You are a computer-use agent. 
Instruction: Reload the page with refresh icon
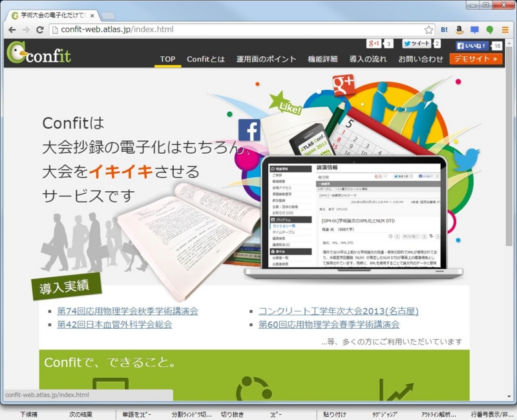click(x=40, y=30)
